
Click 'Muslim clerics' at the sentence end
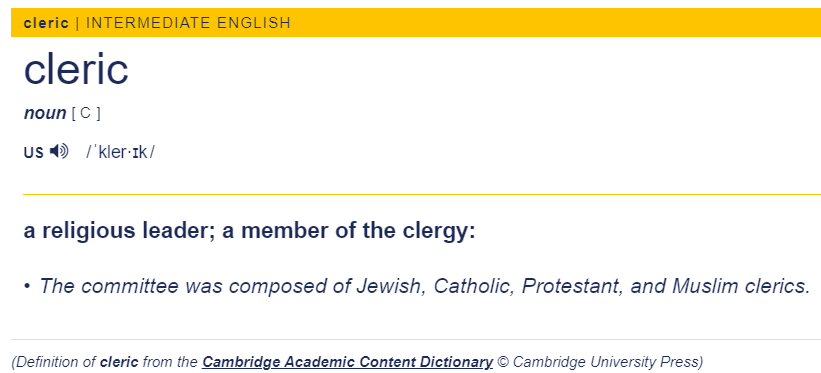(741, 286)
